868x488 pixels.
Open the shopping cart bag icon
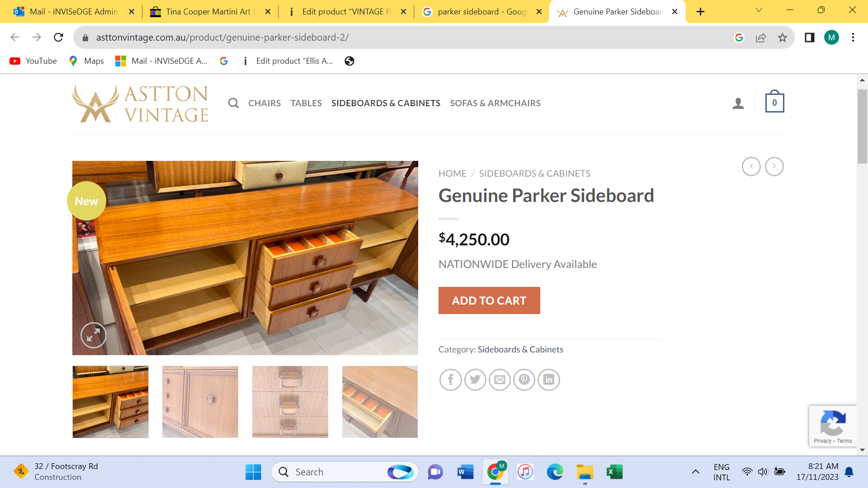[774, 102]
